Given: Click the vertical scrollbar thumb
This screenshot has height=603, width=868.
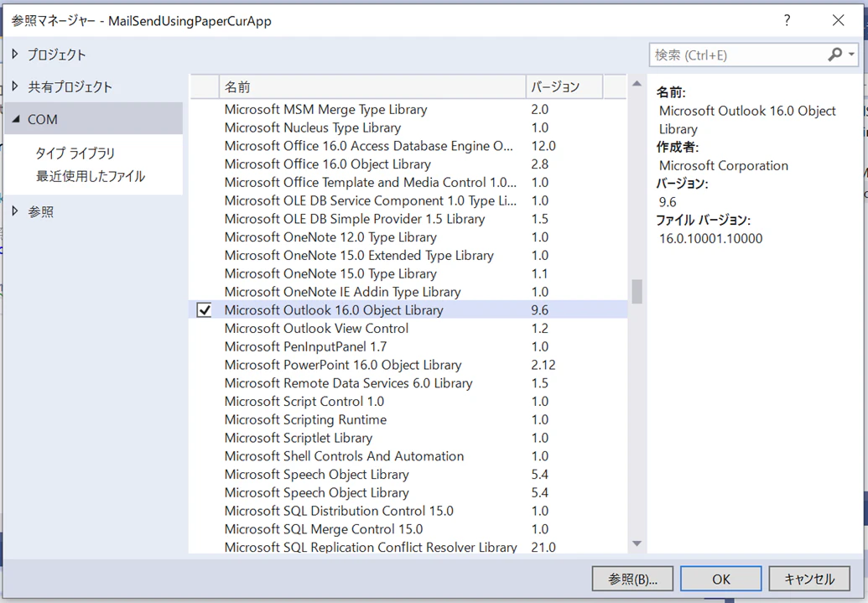Looking at the screenshot, I should pyautogui.click(x=637, y=291).
